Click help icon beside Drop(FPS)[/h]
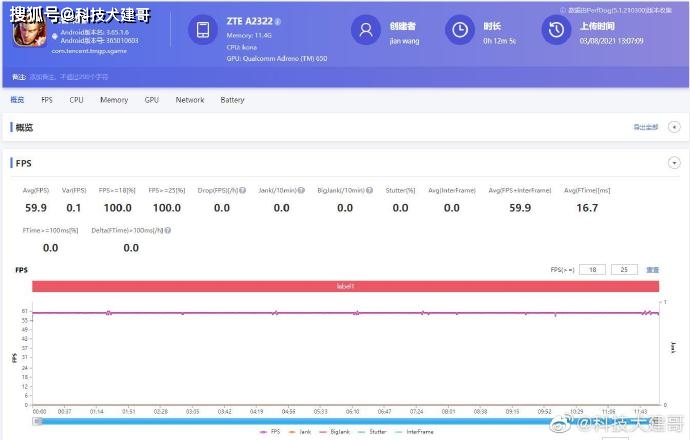This screenshot has width=690, height=440. (x=240, y=190)
